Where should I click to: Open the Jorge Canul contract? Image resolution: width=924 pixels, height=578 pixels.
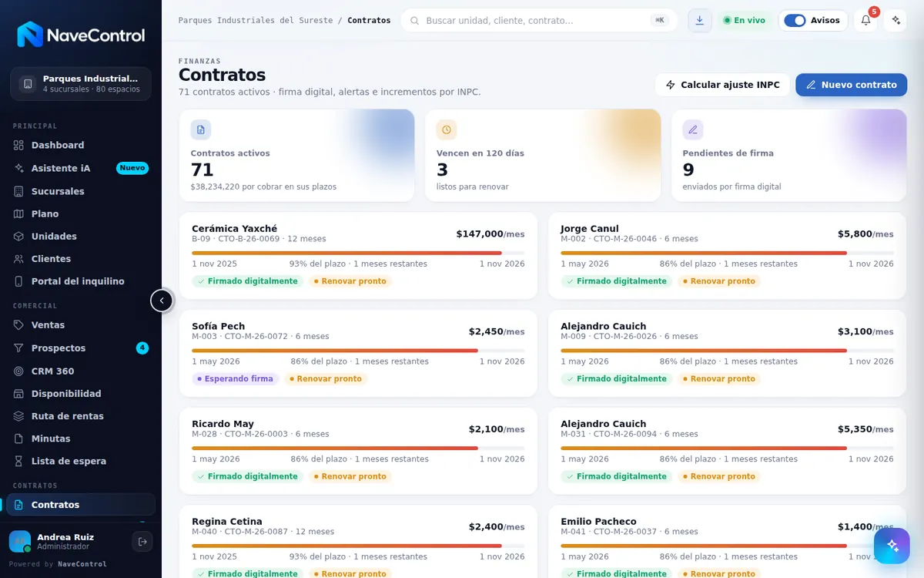727,255
